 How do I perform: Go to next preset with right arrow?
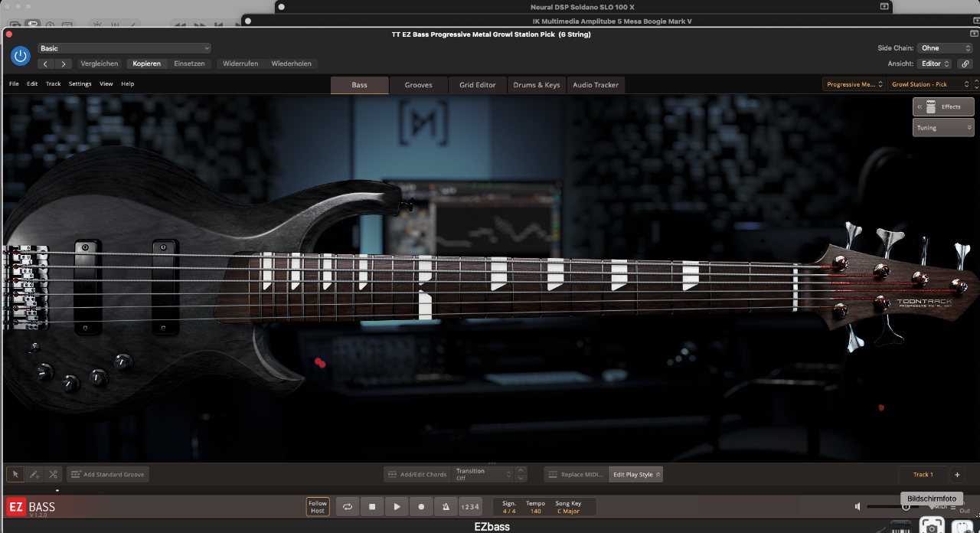tap(64, 64)
